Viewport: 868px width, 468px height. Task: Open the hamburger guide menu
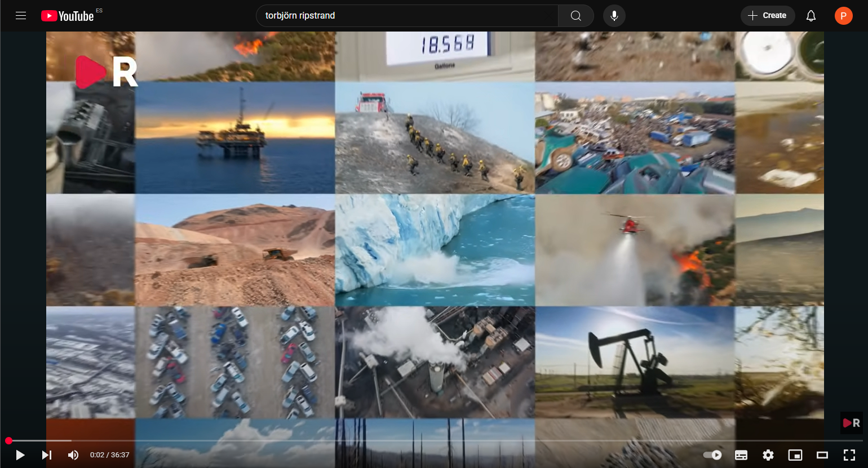pyautogui.click(x=21, y=16)
